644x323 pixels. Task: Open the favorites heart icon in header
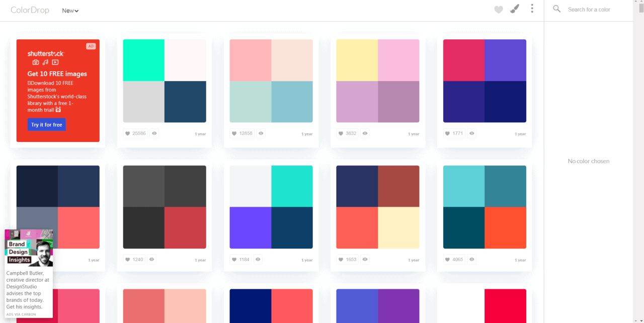pyautogui.click(x=499, y=10)
